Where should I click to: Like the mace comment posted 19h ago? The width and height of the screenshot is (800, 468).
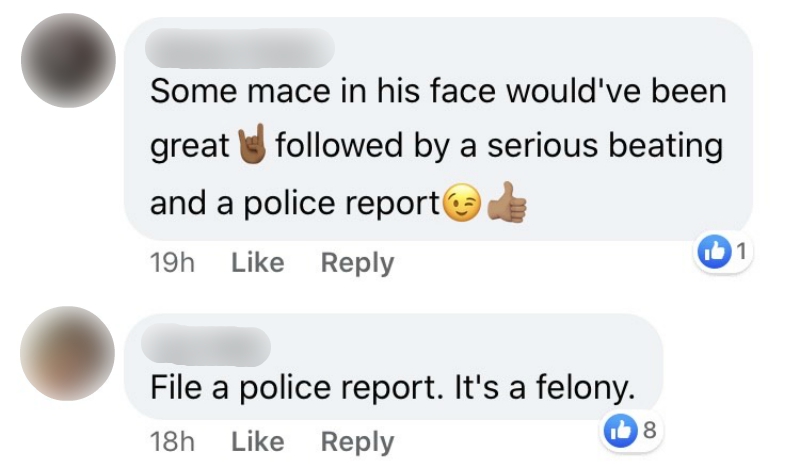[x=258, y=263]
